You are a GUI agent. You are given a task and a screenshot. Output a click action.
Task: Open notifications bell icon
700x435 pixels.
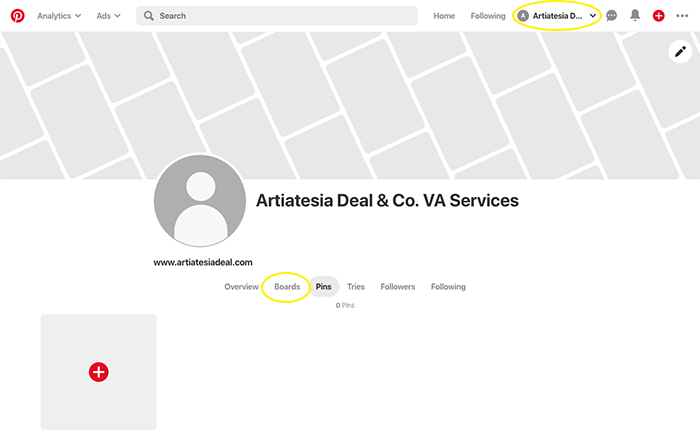point(635,15)
